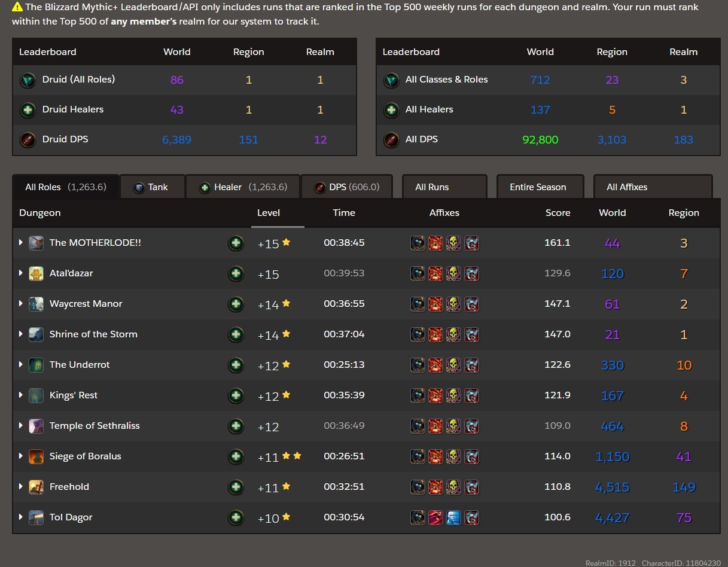This screenshot has height=567, width=728.
Task: Click The MOTHERLODE!! dungeon icon
Action: (36, 243)
